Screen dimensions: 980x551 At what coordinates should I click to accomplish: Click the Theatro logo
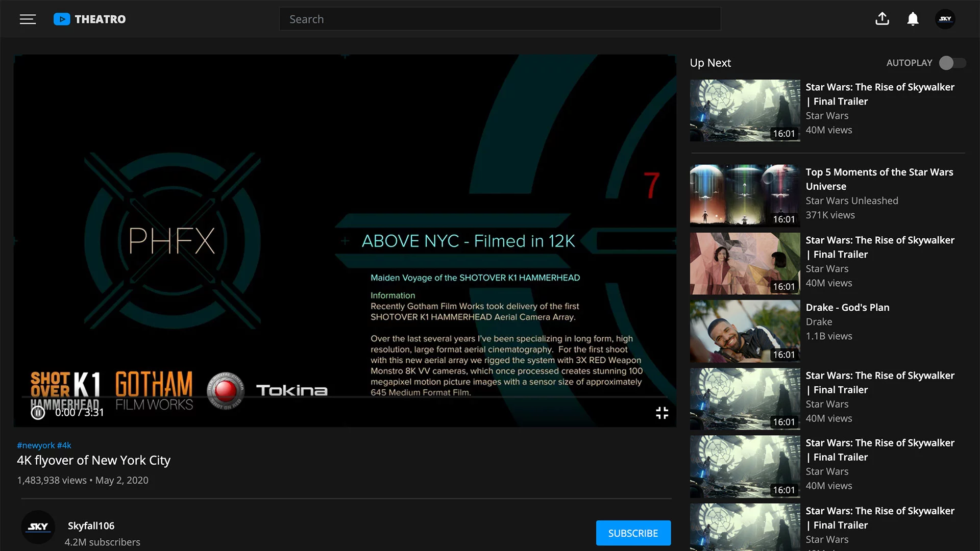[x=90, y=19]
